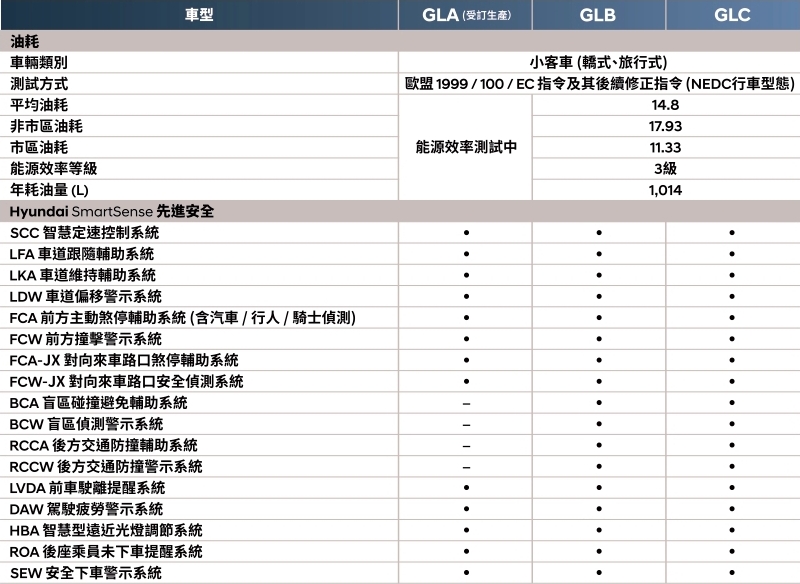
Task: Click the GLC dot in the SEW row
Action: (732, 573)
